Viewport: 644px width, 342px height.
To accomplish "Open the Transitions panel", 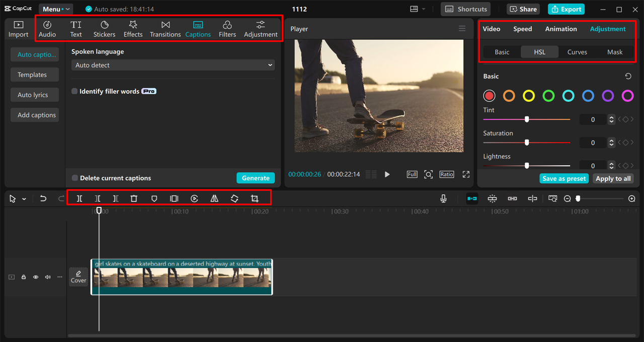I will (165, 29).
